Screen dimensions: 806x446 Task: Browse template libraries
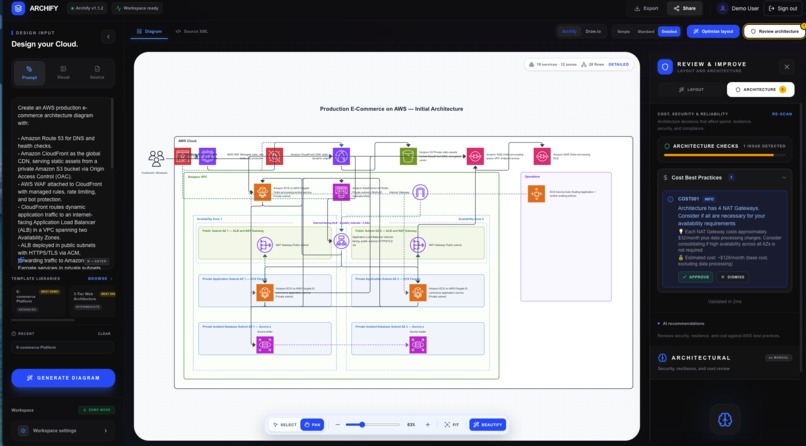(100, 278)
